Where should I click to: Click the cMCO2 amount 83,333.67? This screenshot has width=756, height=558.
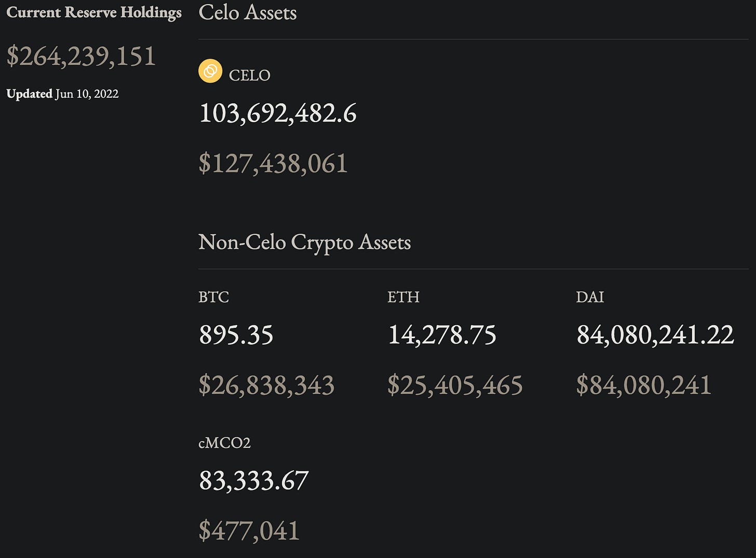click(x=254, y=481)
